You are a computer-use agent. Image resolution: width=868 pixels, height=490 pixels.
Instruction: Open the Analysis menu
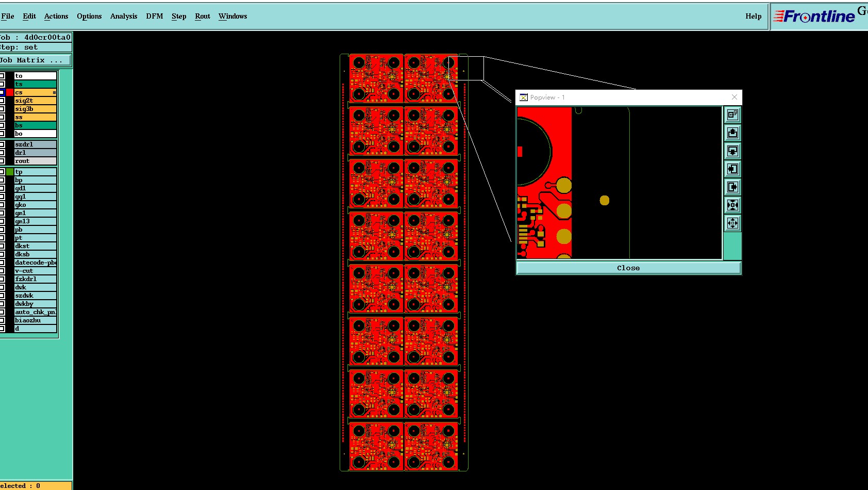[124, 16]
